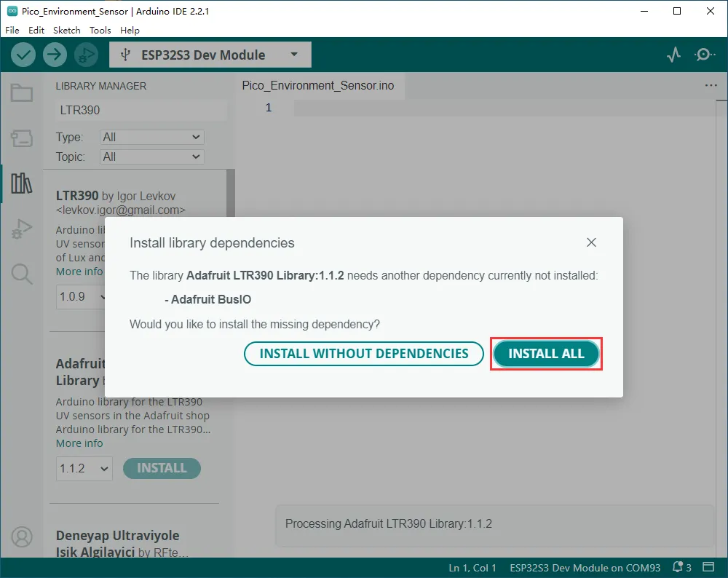Viewport: 728px width, 578px height.
Task: Click the LIBRARY MANAGER panel heading
Action: coord(100,86)
